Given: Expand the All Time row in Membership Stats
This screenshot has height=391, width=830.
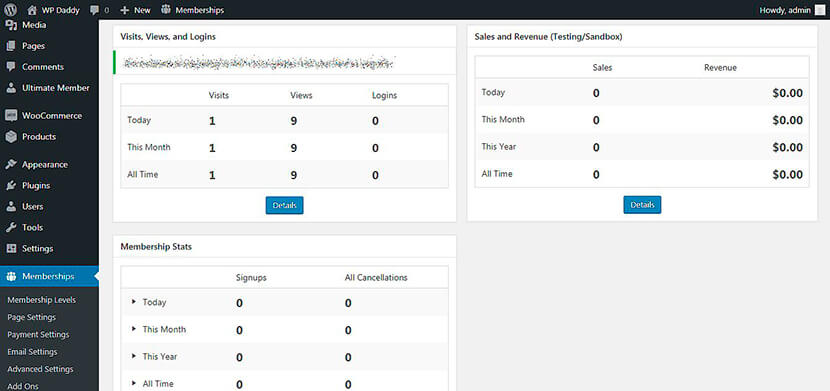Looking at the screenshot, I should (134, 384).
